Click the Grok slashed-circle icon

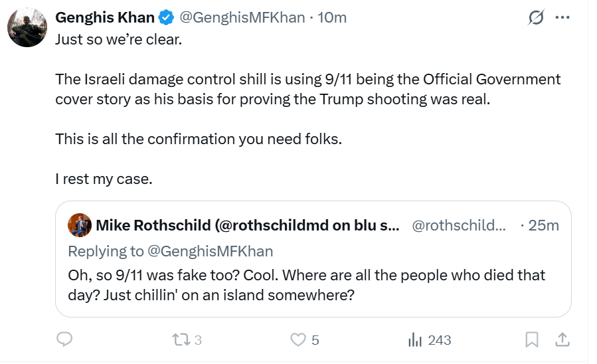pyautogui.click(x=536, y=18)
